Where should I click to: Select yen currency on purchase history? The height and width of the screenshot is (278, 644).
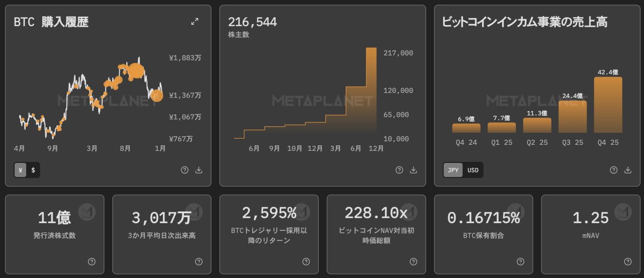pyautogui.click(x=21, y=170)
